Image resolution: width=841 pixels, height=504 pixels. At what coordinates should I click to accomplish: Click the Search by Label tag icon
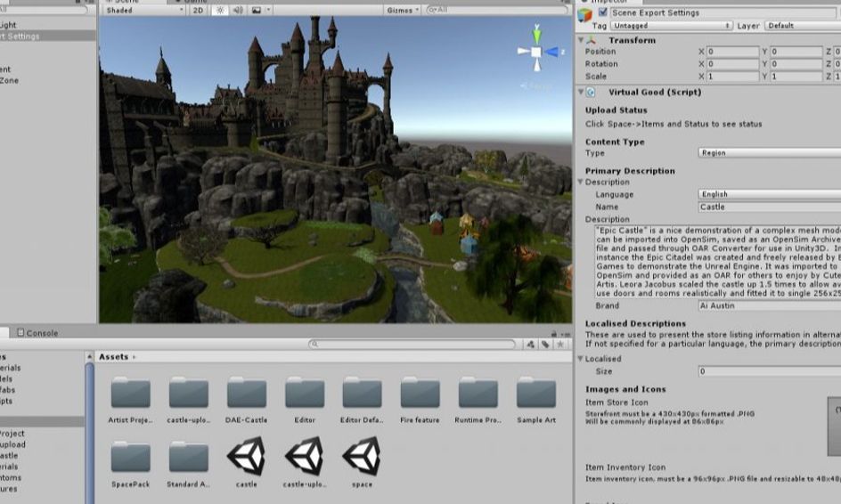[x=545, y=345]
